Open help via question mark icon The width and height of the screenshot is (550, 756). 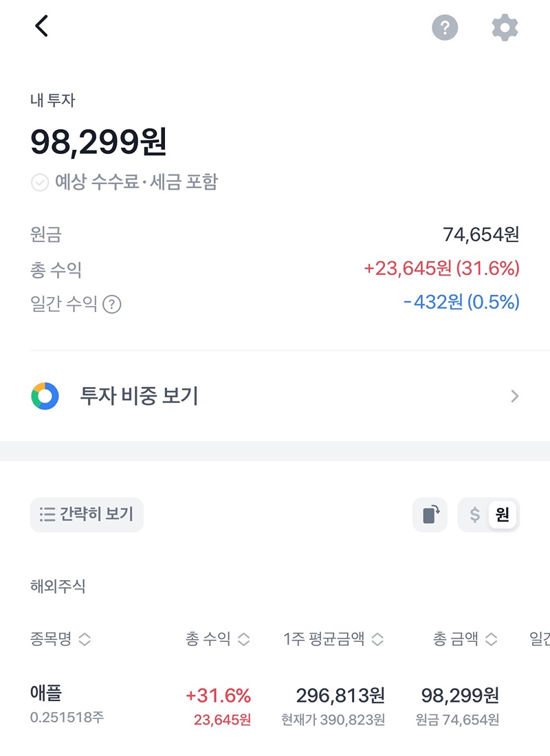[445, 27]
